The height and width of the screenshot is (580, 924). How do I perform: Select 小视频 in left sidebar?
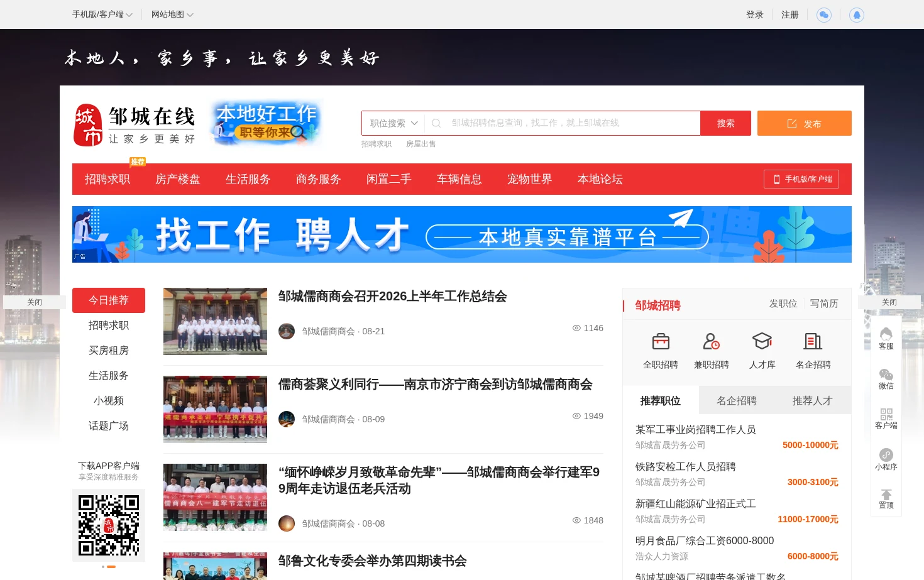tap(109, 401)
